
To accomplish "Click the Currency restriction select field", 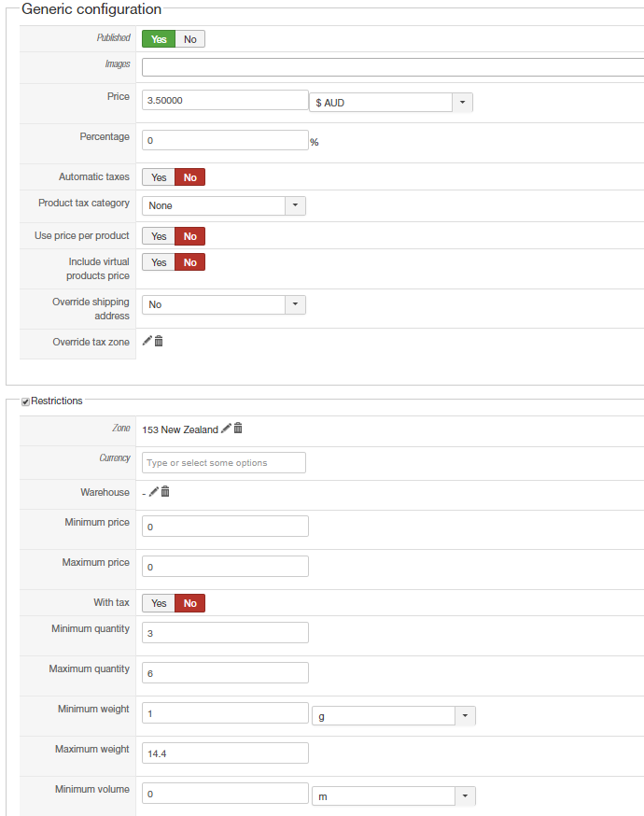I will (x=224, y=463).
